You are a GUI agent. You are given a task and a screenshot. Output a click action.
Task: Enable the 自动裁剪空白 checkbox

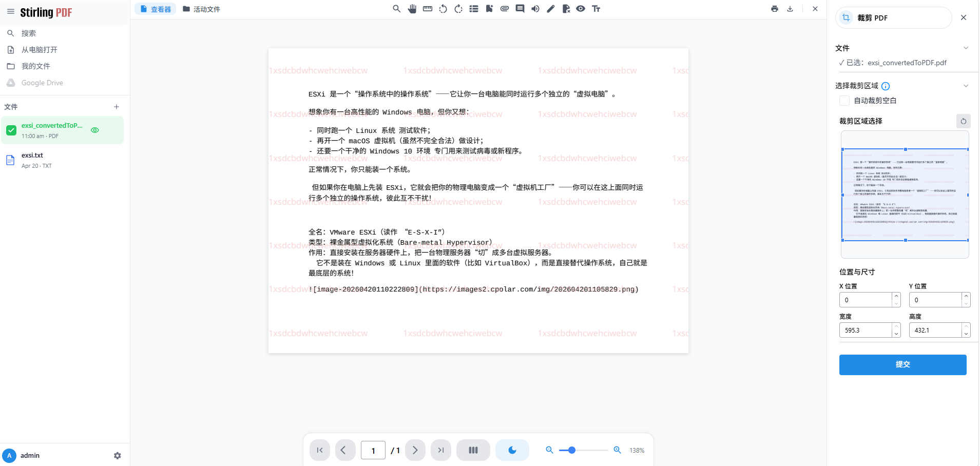coord(844,101)
